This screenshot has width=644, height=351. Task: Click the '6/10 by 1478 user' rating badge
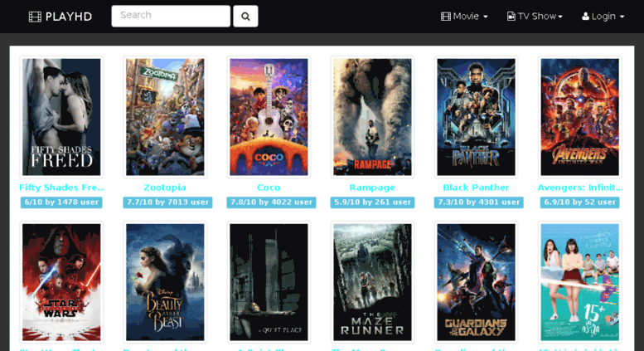click(x=61, y=202)
